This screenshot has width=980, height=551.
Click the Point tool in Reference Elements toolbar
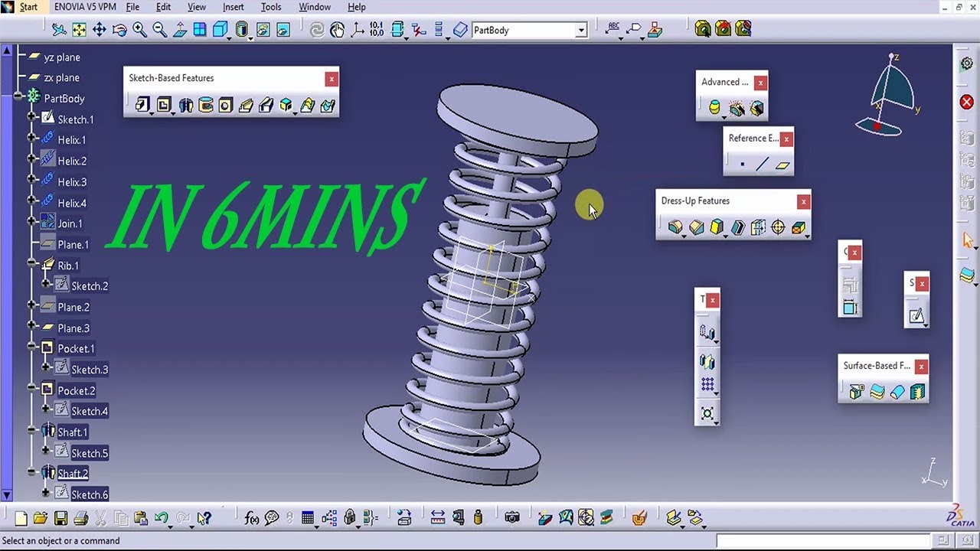tap(742, 165)
